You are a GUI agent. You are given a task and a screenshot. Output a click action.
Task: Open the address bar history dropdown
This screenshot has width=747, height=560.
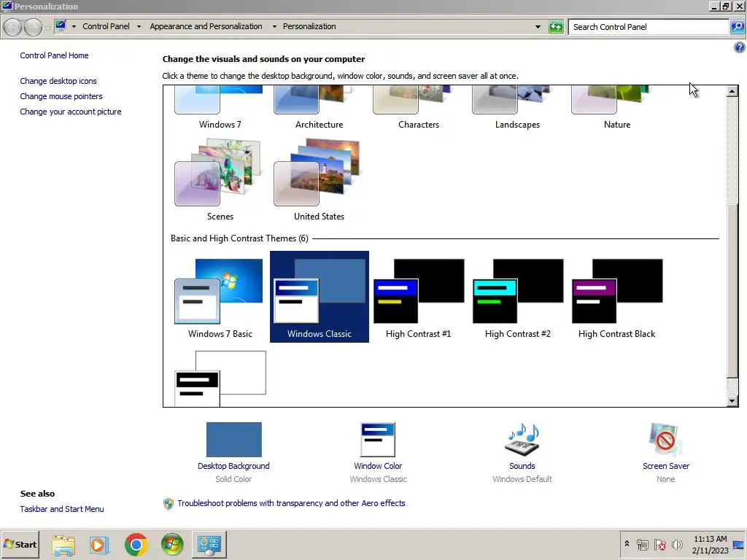[538, 27]
